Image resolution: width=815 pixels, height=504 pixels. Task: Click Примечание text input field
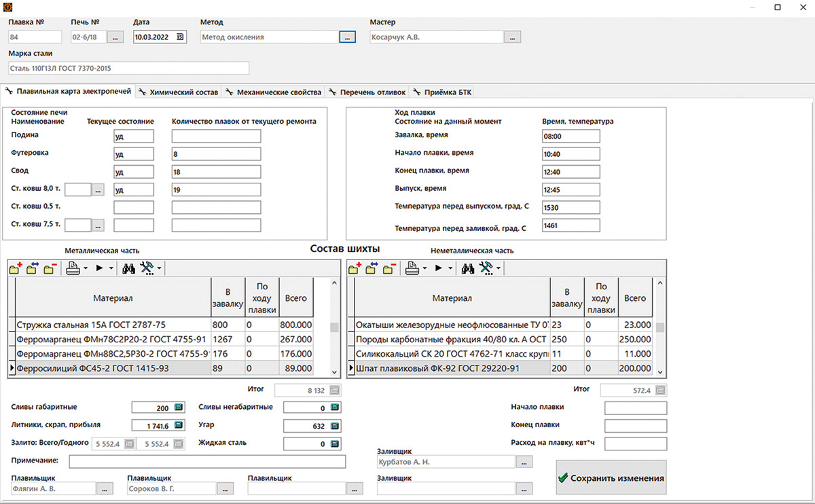coord(207,462)
